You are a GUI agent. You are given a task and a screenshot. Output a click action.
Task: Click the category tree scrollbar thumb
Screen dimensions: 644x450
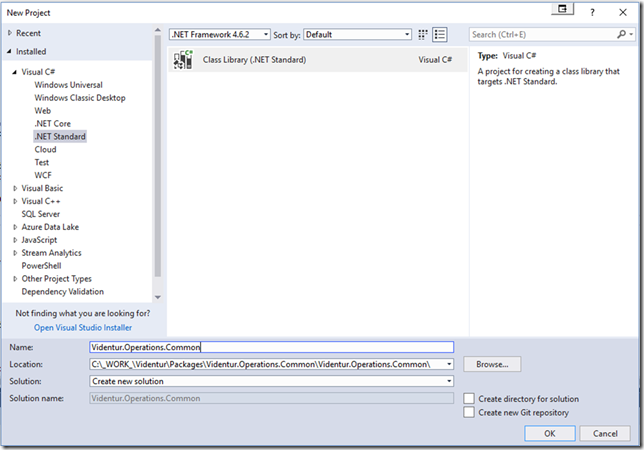158,156
